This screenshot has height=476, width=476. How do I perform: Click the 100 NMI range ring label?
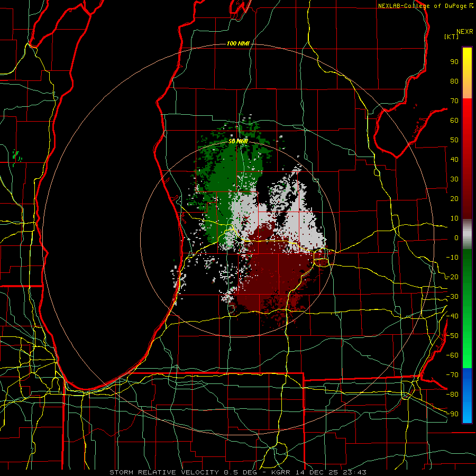coord(238,44)
